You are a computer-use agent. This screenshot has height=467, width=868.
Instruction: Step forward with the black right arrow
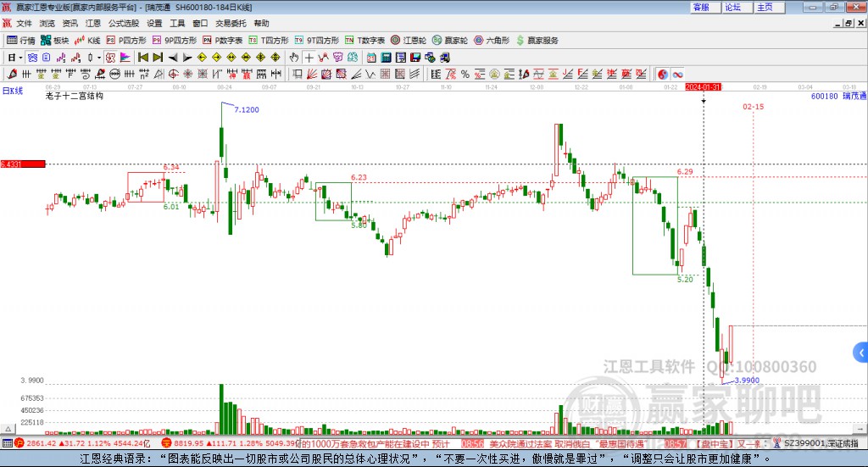187,58
